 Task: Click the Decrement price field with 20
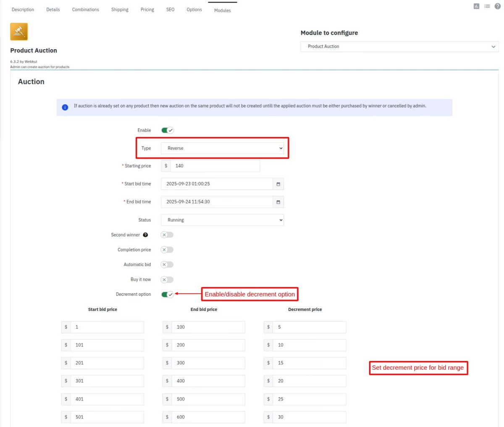310,381
